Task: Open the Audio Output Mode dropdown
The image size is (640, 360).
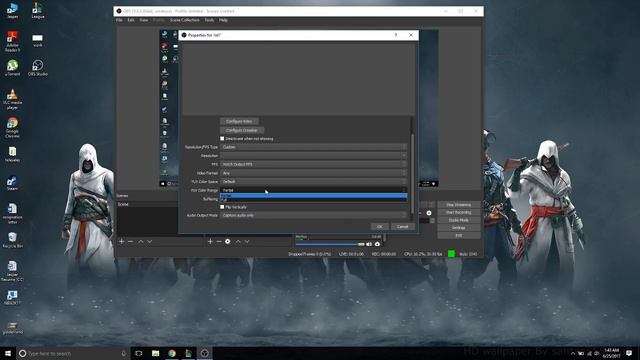Action: 313,215
